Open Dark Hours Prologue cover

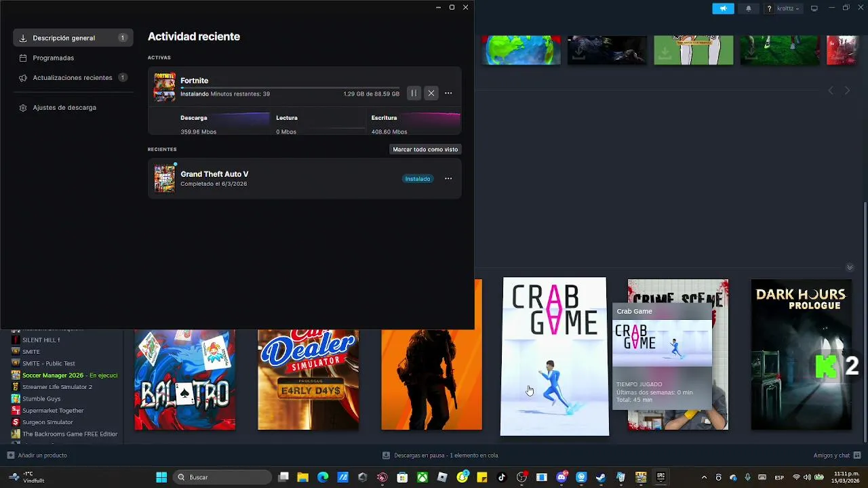(802, 354)
